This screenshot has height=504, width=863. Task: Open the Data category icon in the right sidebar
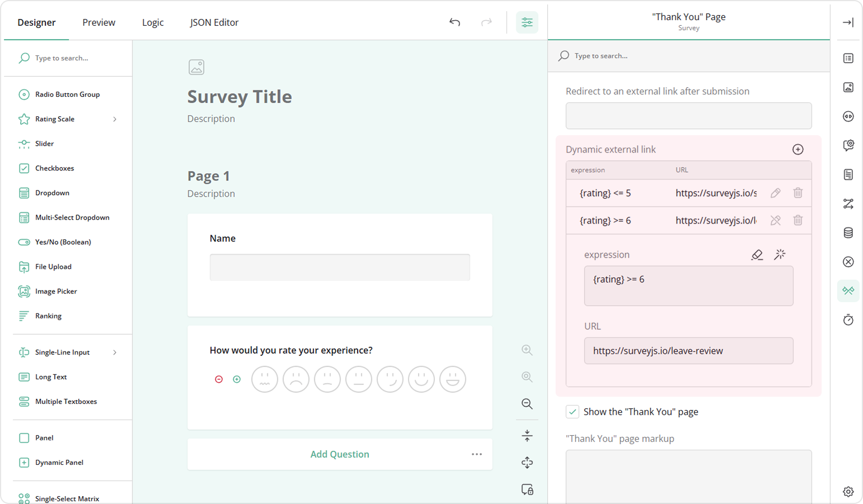coord(848,232)
